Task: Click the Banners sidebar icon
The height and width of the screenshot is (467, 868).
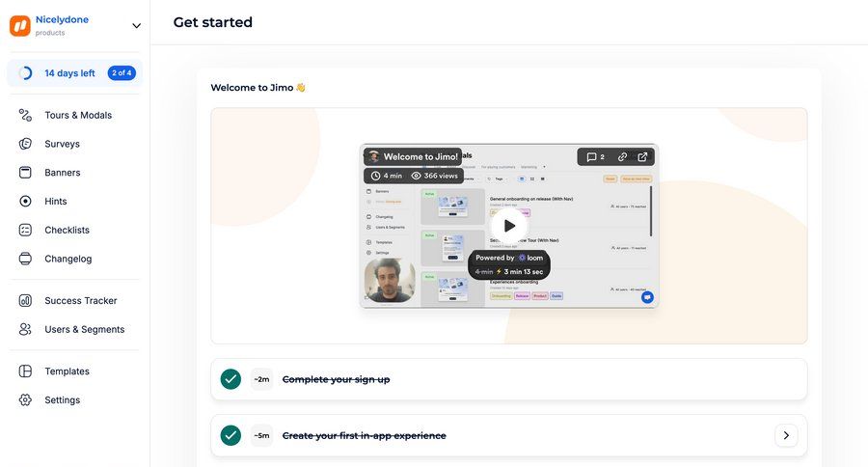Action: pyautogui.click(x=25, y=173)
